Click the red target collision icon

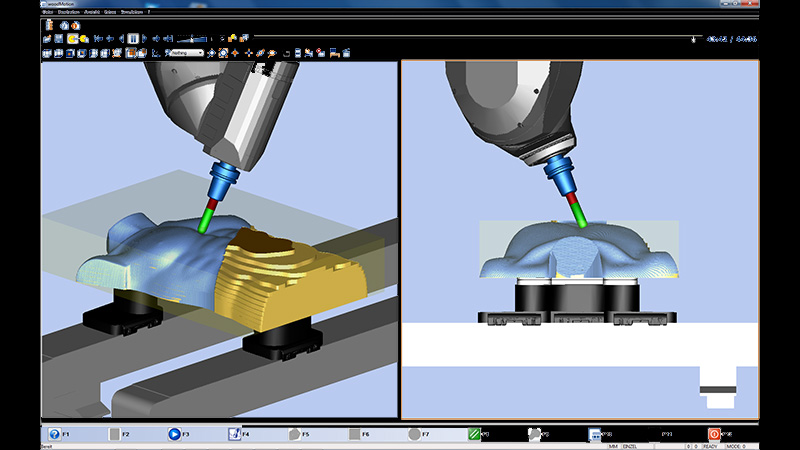click(x=320, y=53)
